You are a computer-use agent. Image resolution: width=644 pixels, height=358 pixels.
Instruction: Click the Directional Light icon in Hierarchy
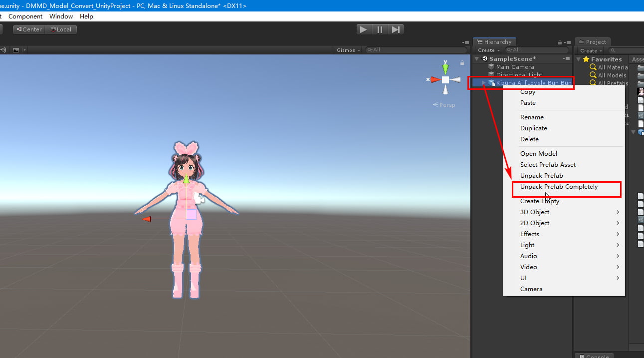pos(491,75)
